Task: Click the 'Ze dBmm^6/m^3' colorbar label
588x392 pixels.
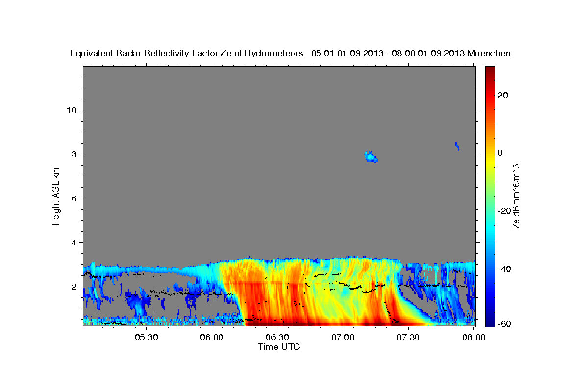Action: 516,196
